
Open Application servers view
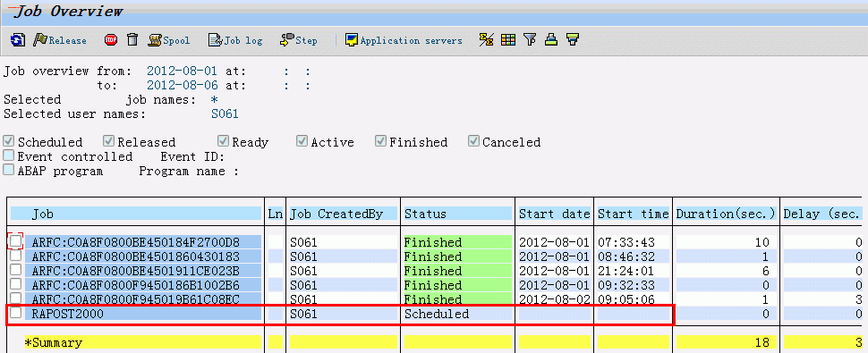click(404, 40)
